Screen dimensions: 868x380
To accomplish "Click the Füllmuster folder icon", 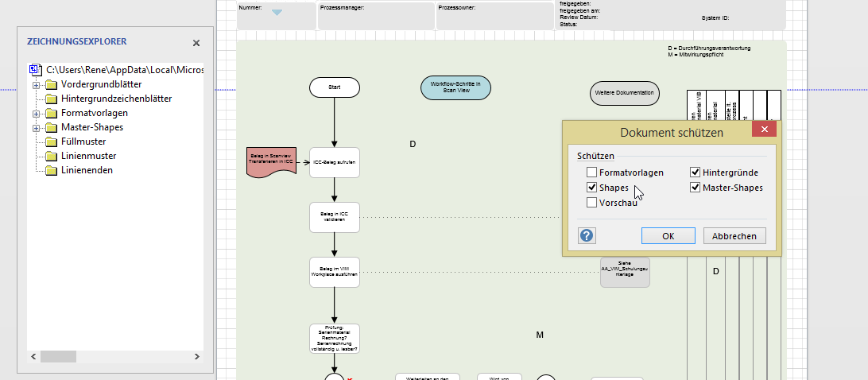I will point(52,142).
